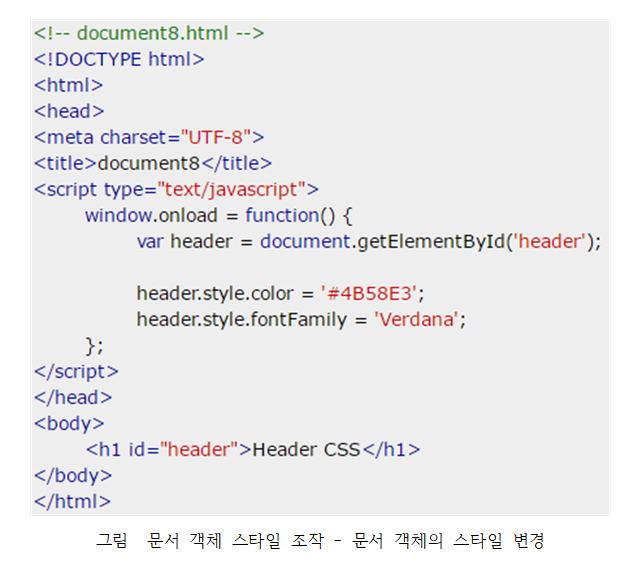Screen dimensions: 638x568
Task: Click the header.style.fontFamily 'Verdana' line
Action: click(301, 319)
